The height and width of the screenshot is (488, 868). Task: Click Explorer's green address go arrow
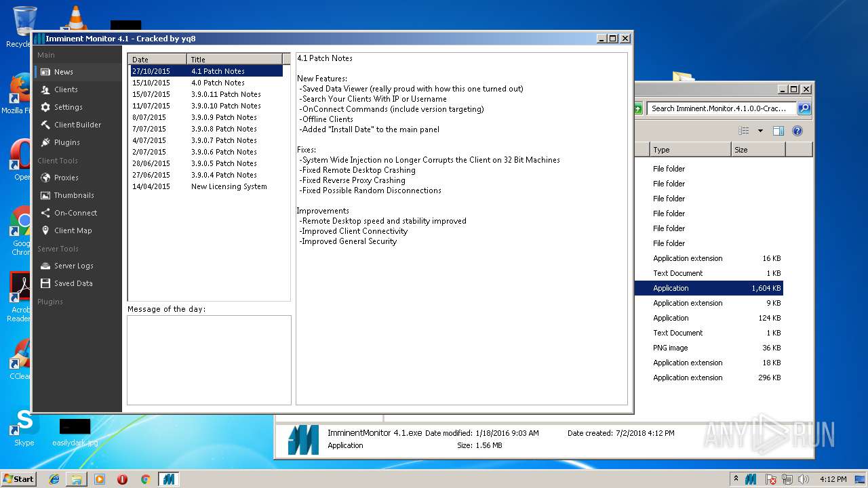click(x=638, y=108)
